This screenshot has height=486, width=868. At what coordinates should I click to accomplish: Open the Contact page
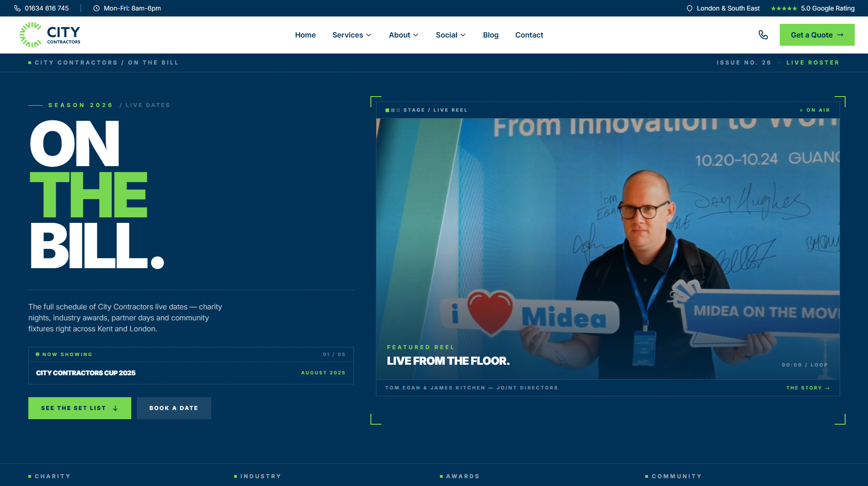529,35
